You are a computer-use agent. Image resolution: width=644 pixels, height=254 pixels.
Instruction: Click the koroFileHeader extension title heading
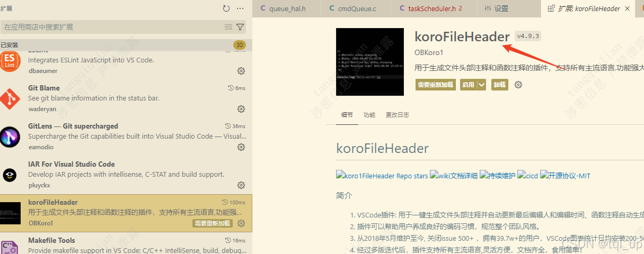(462, 36)
